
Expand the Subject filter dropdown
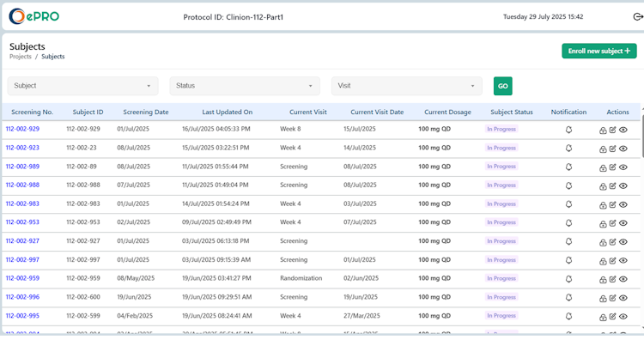click(82, 86)
